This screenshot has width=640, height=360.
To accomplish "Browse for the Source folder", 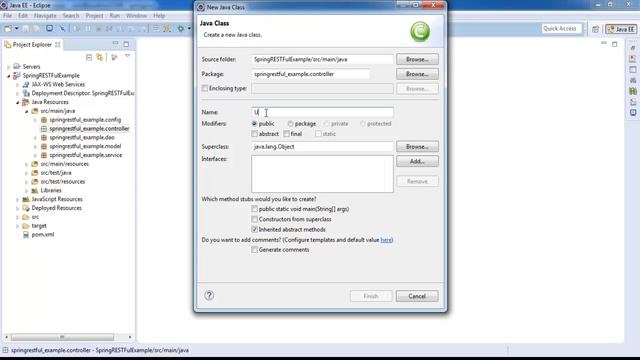I will (x=417, y=59).
